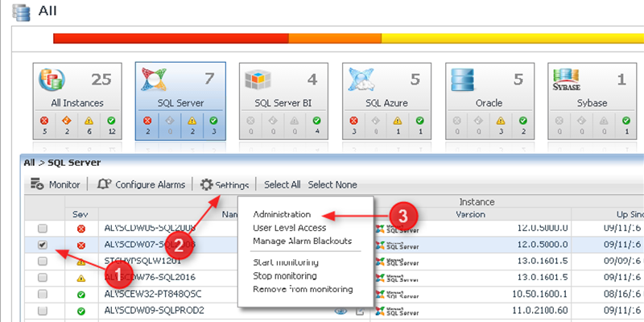Check the box for ALYSCDW09-SQLPROD2
This screenshot has height=322, width=644.
(43, 310)
